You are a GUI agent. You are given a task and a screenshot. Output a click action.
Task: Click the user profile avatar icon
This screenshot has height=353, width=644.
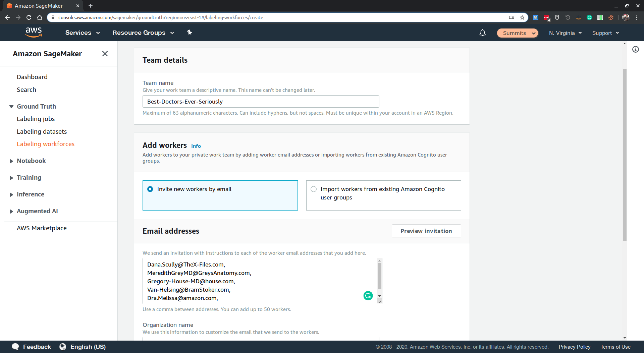pos(626,17)
